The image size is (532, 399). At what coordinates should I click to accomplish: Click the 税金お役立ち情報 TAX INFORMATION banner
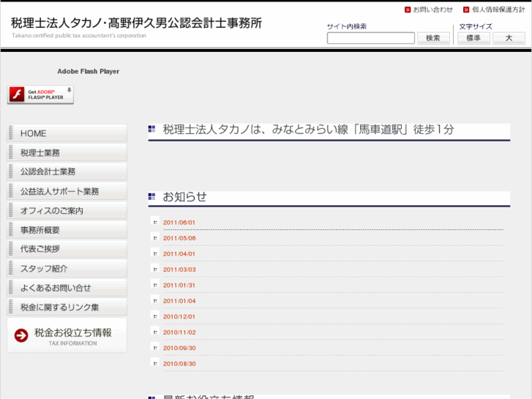click(67, 335)
